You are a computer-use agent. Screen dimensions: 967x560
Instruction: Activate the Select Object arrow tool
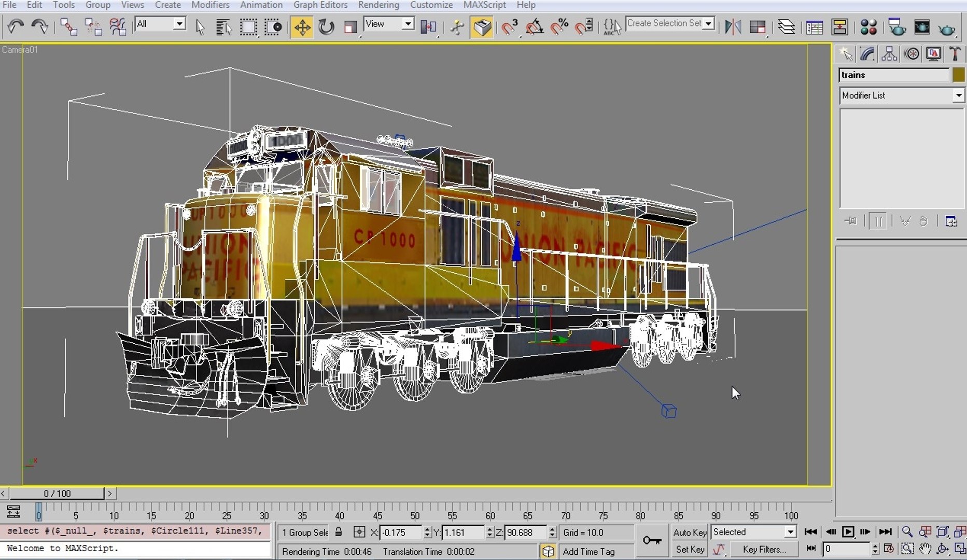(x=200, y=26)
